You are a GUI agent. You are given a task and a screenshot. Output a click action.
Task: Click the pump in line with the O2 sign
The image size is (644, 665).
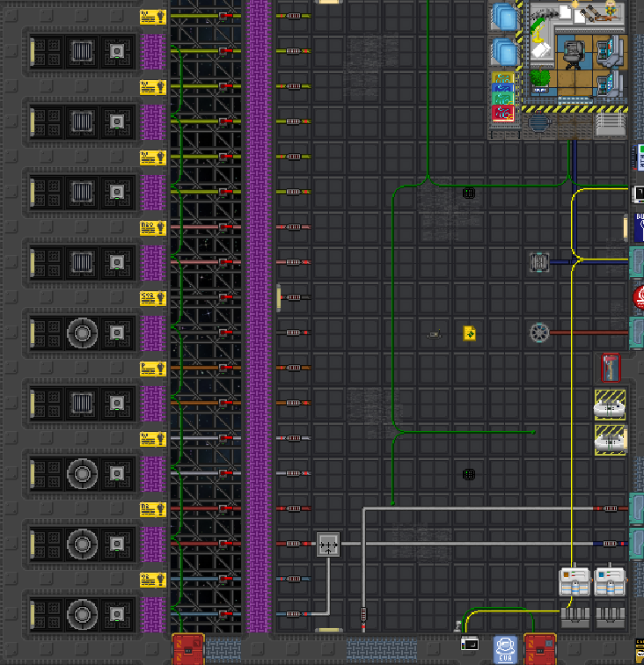293,579
